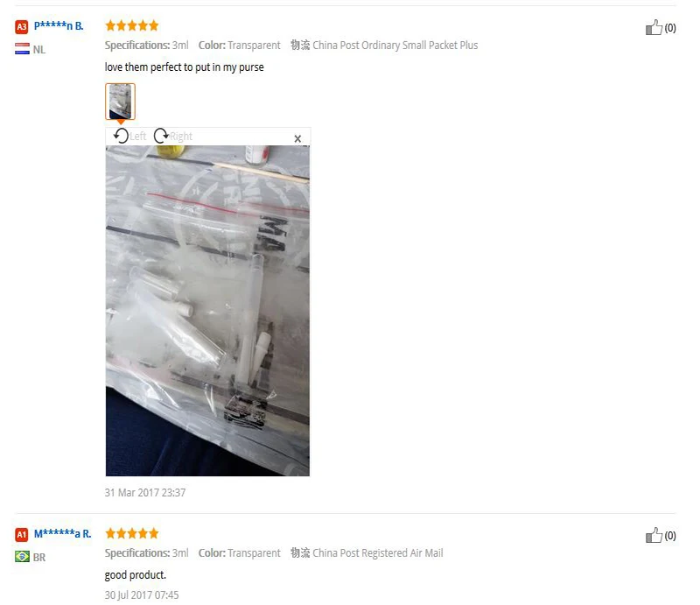Click the A1 buyer level badge

(x=21, y=534)
